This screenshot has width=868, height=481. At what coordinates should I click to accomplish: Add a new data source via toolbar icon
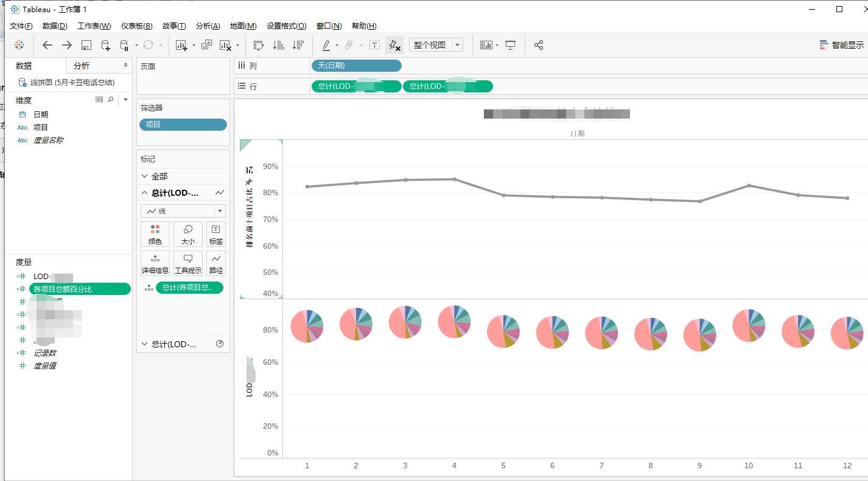(x=105, y=45)
